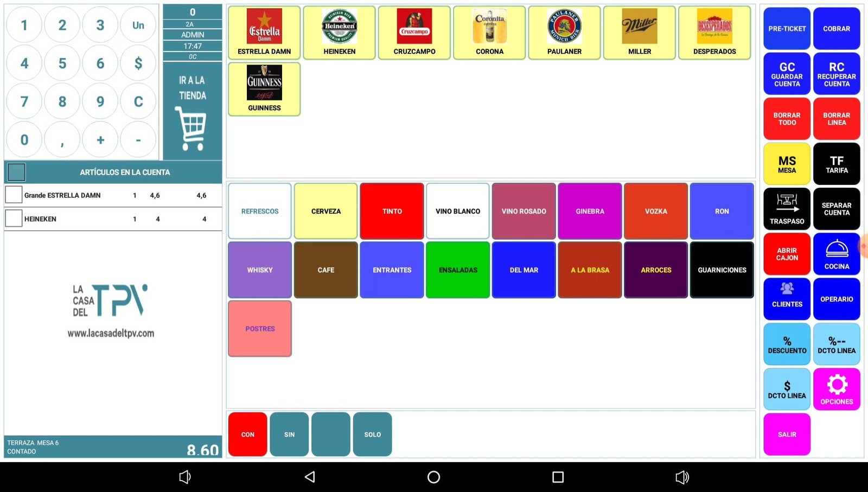The image size is (868, 492).
Task: Tick the Heineken line checkbox
Action: coord(14,218)
